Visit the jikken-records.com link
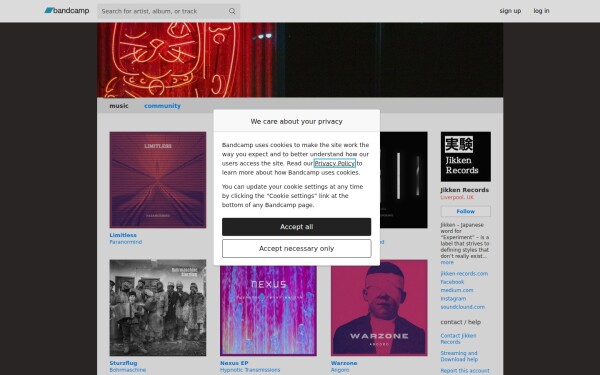This screenshot has height=375, width=600. coord(464,274)
